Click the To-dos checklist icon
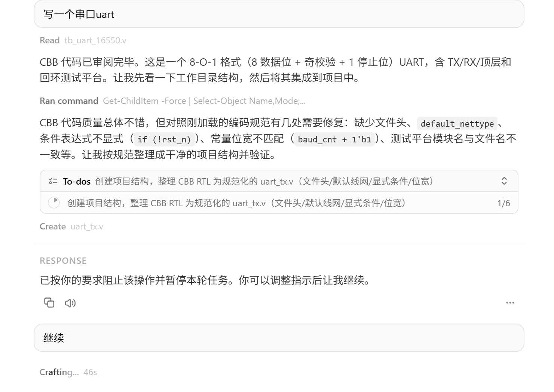The height and width of the screenshot is (392, 554). [x=53, y=181]
